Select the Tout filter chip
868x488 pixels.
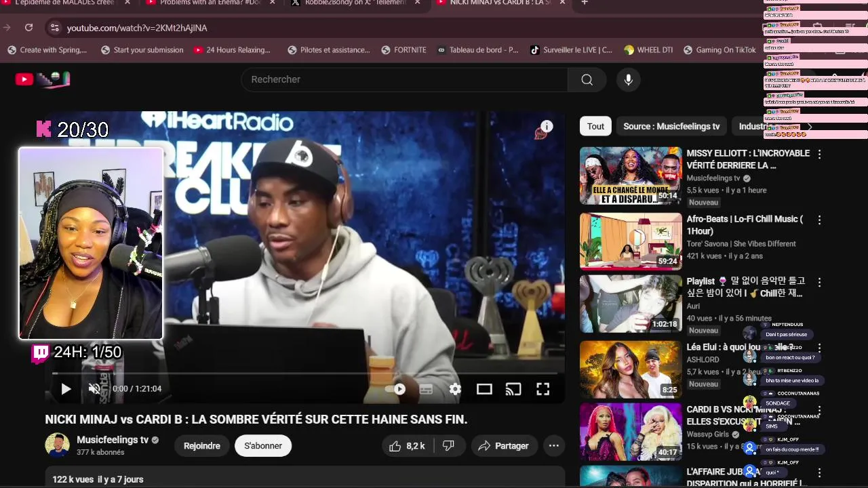click(595, 126)
